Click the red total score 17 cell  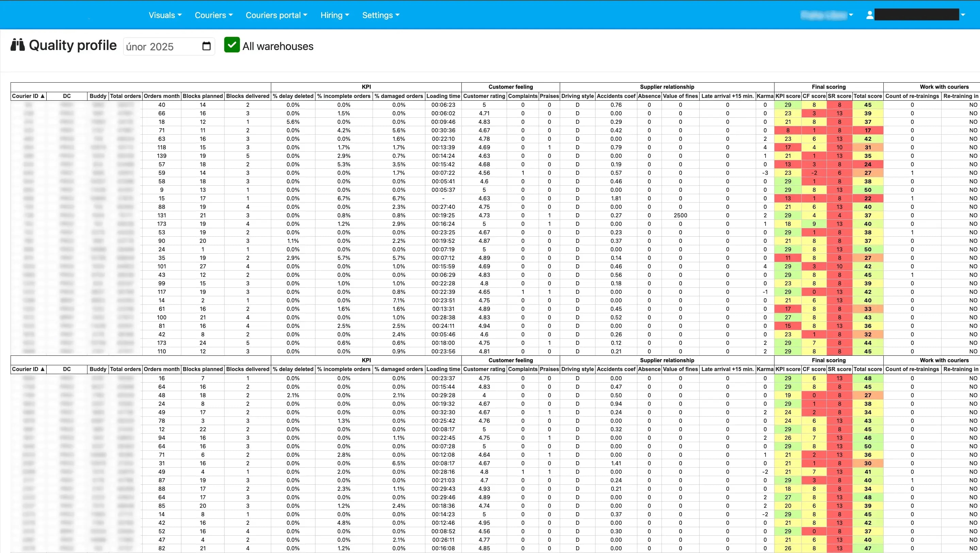click(867, 131)
